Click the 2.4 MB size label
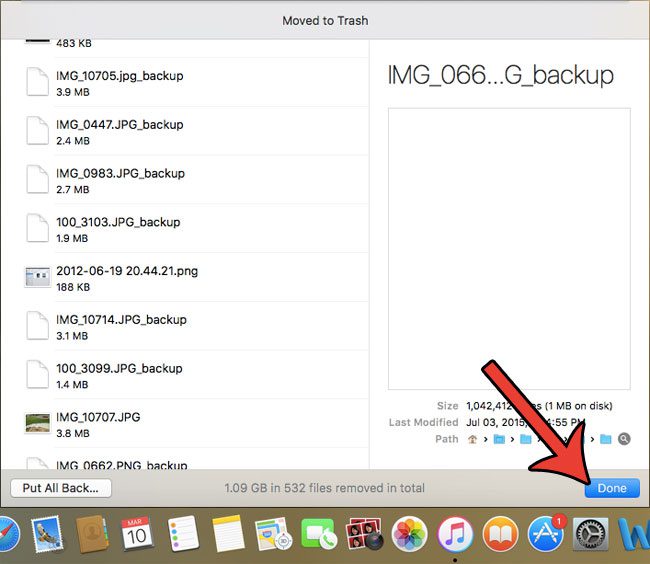Viewport: 650px width, 564px height. [73, 141]
